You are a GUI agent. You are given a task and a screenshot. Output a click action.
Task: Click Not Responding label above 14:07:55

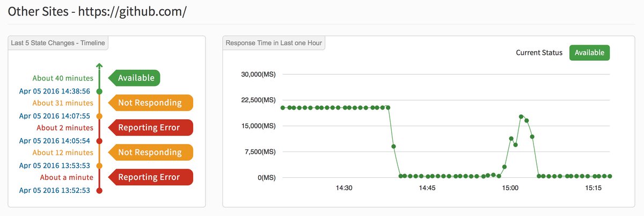(150, 103)
